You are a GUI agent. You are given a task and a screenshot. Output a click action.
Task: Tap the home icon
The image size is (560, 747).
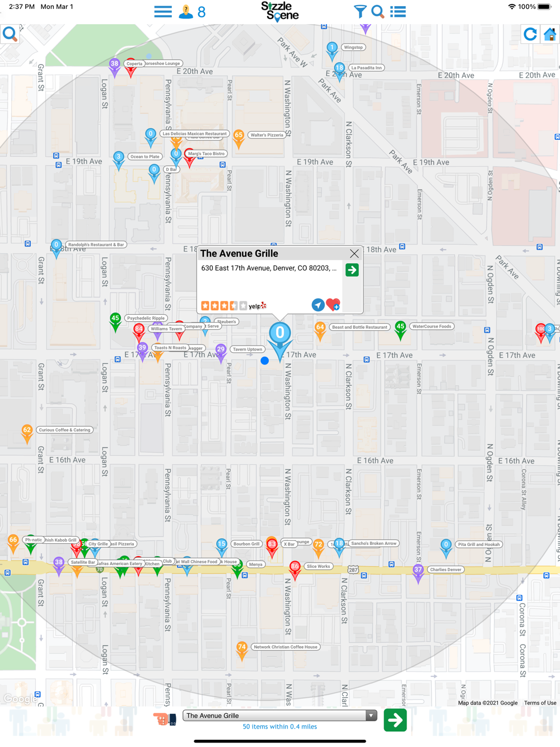pos(550,35)
